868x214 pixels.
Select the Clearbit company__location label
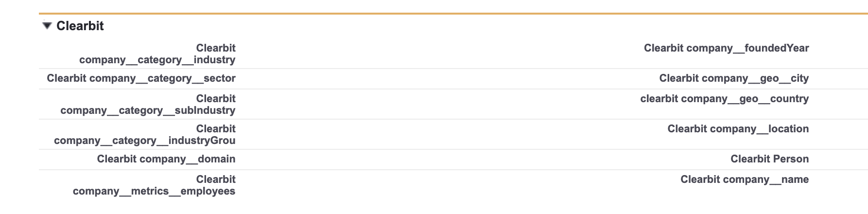738,129
